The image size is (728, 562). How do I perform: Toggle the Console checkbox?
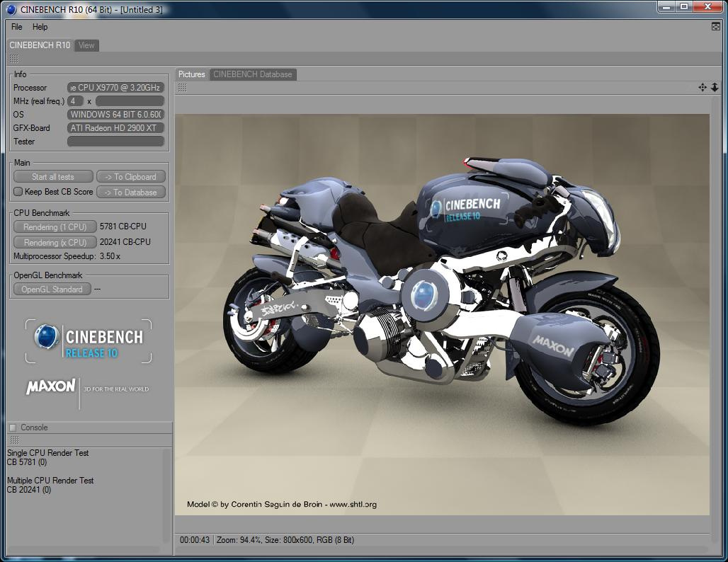tap(13, 428)
